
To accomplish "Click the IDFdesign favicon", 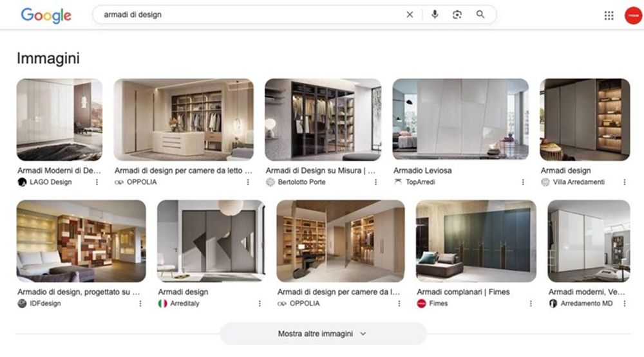I will 22,304.
